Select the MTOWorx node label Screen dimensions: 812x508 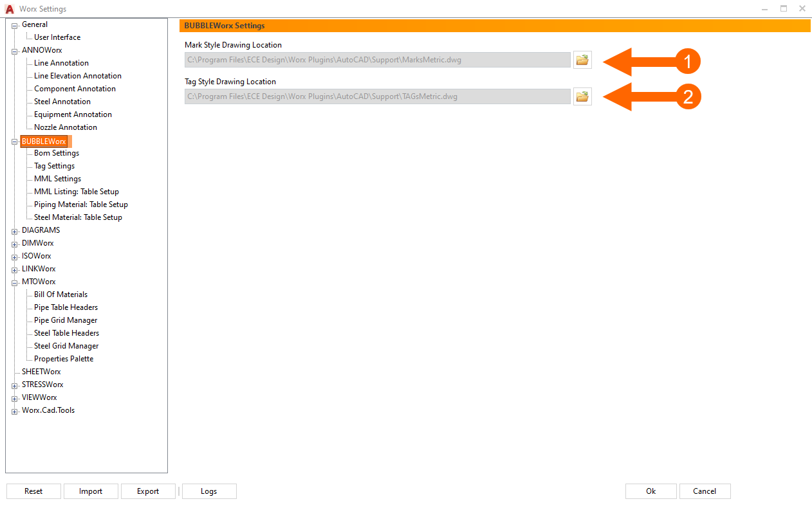[39, 282]
